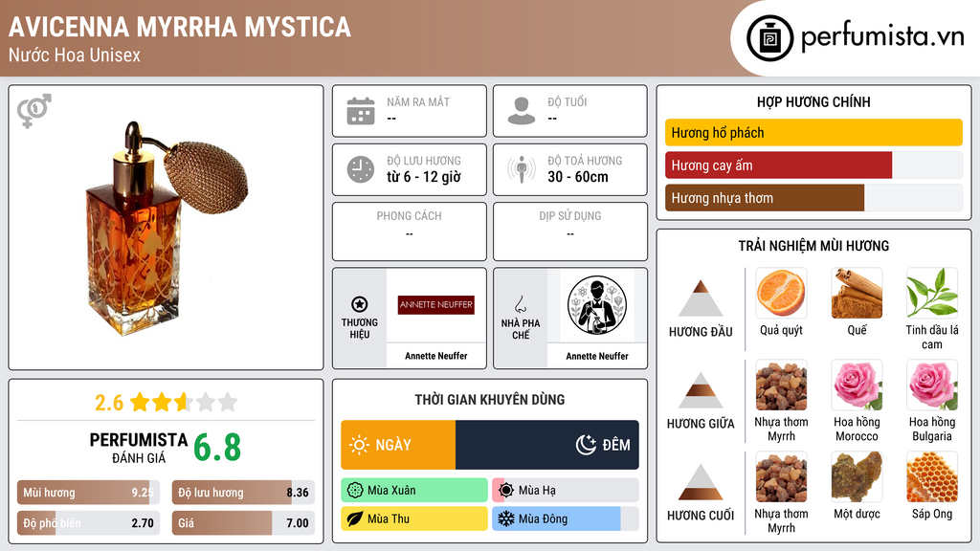
Task: Click the Hương đầu pyramid icon
Action: 701,298
